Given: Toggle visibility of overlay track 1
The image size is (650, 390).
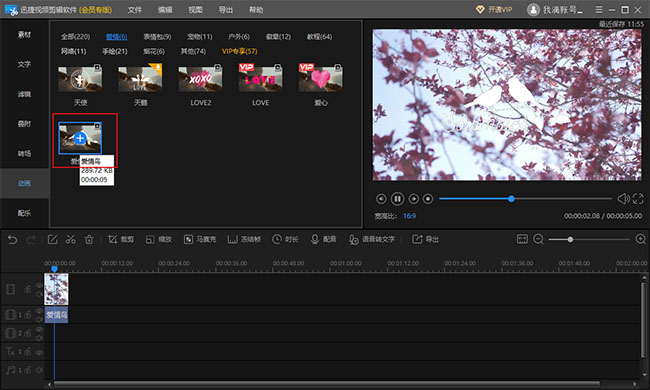Looking at the screenshot, I should pos(39,311).
